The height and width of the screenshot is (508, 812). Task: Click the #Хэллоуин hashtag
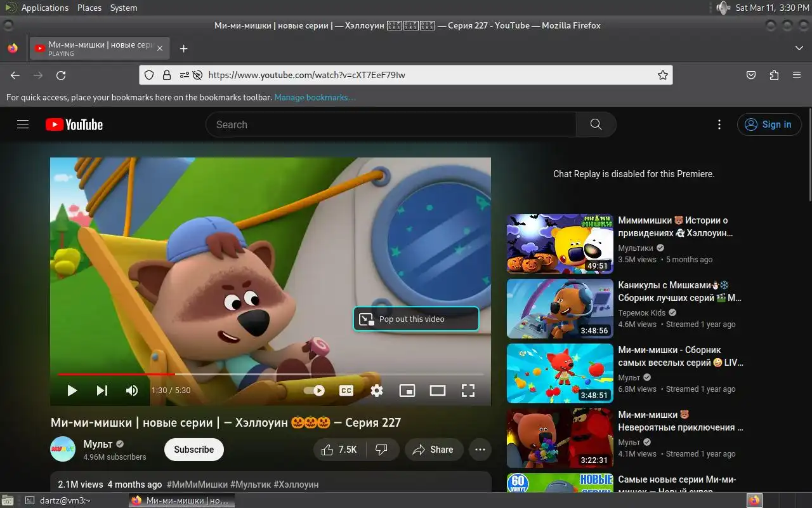click(296, 485)
